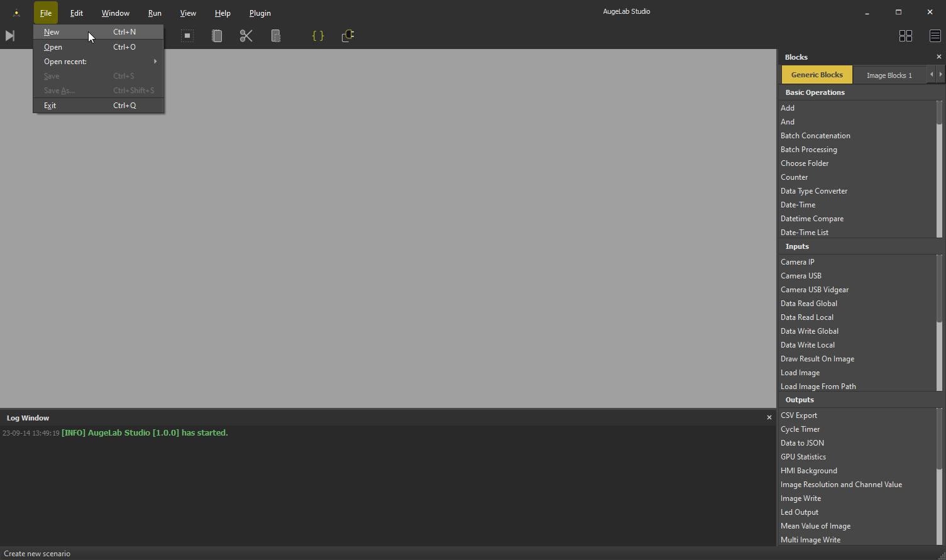Open the Plugin menu
This screenshot has height=560, width=946.
coord(260,13)
